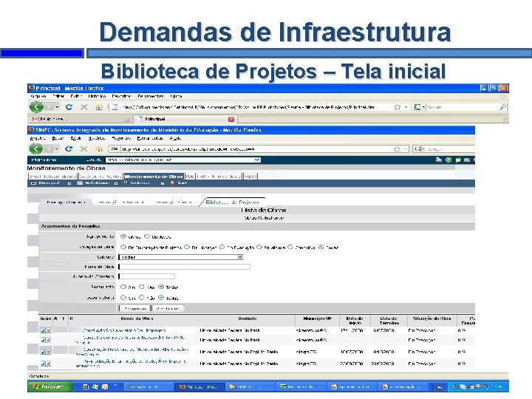Click the stop X icon in the SIMEC Firefox toolbar
This screenshot has width=532, height=399.
point(83,149)
